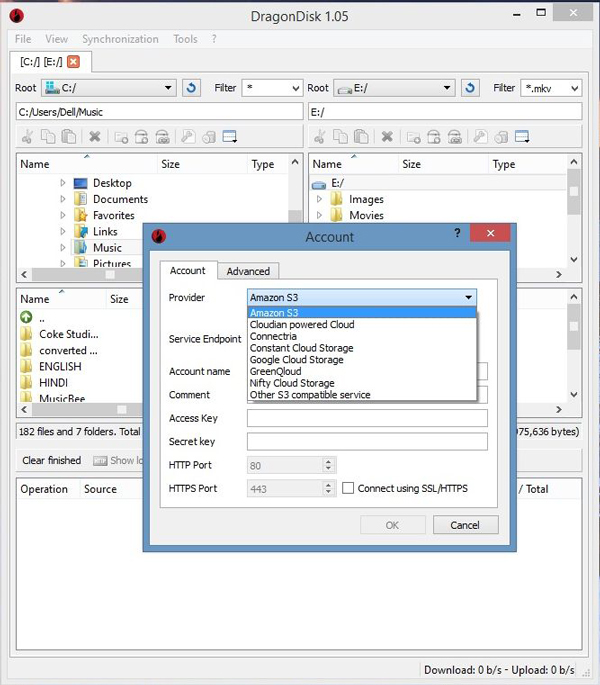Click the Account dialog help question mark
The height and width of the screenshot is (685, 600).
point(457,233)
